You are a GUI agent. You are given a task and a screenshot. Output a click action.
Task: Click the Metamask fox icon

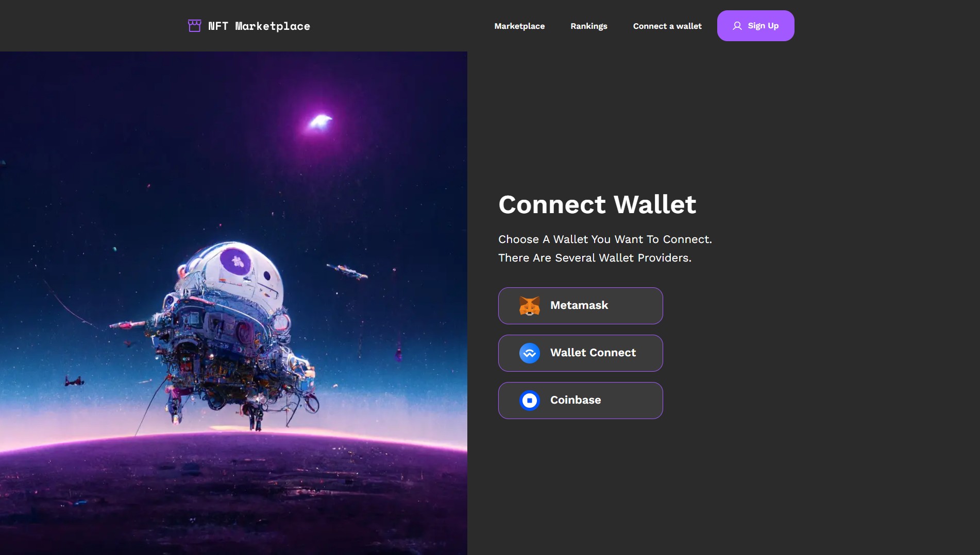click(x=529, y=306)
